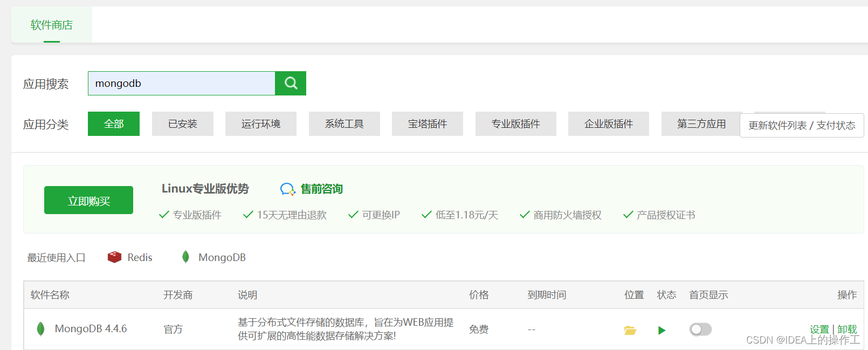868x350 pixels.
Task: Toggle homepage display switch for MongoDB
Action: click(700, 329)
